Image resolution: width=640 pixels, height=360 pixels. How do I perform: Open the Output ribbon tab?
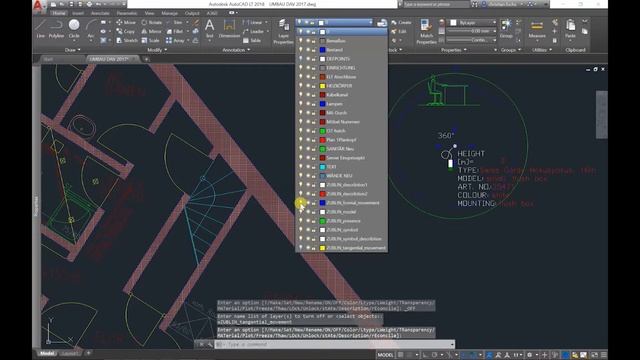coord(192,13)
